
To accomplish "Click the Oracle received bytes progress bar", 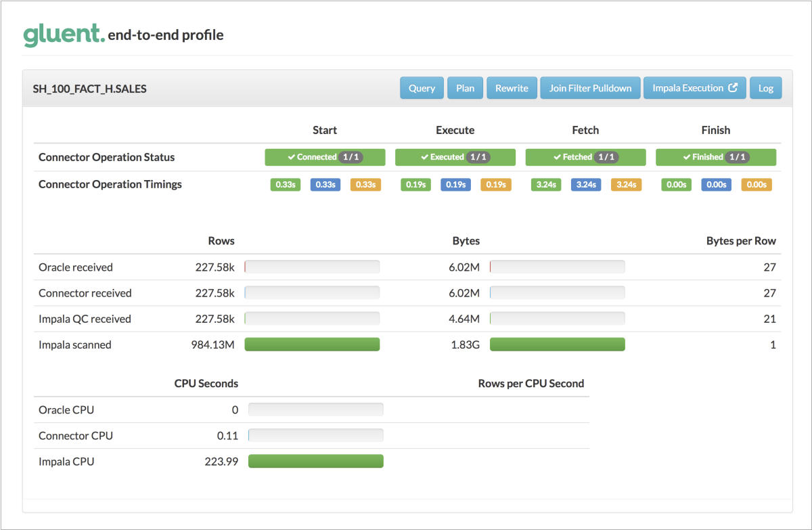I will [x=558, y=267].
